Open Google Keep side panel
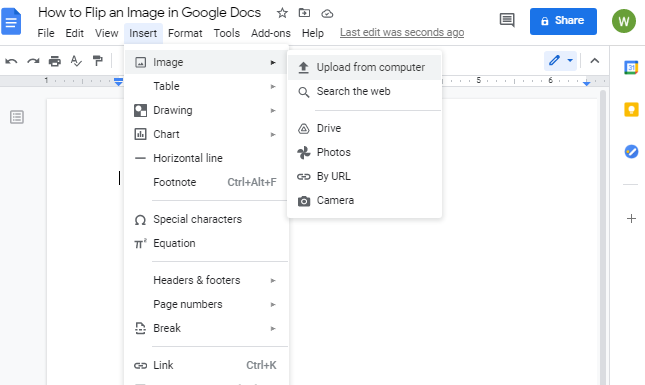 coord(631,109)
